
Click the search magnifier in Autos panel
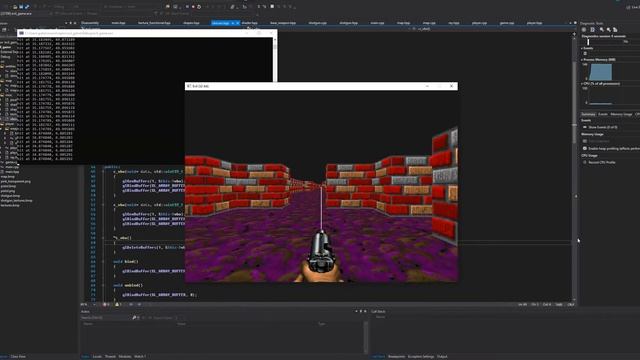point(134,318)
